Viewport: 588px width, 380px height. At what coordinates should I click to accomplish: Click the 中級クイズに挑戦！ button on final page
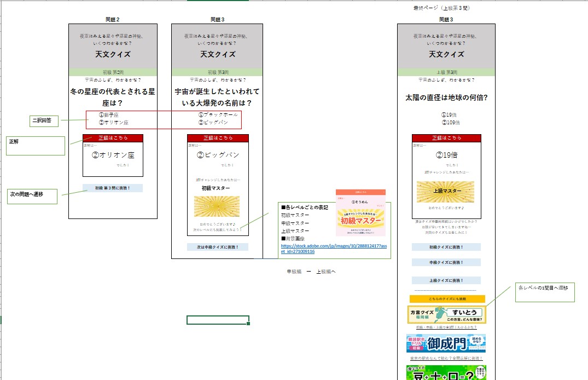[446, 262]
